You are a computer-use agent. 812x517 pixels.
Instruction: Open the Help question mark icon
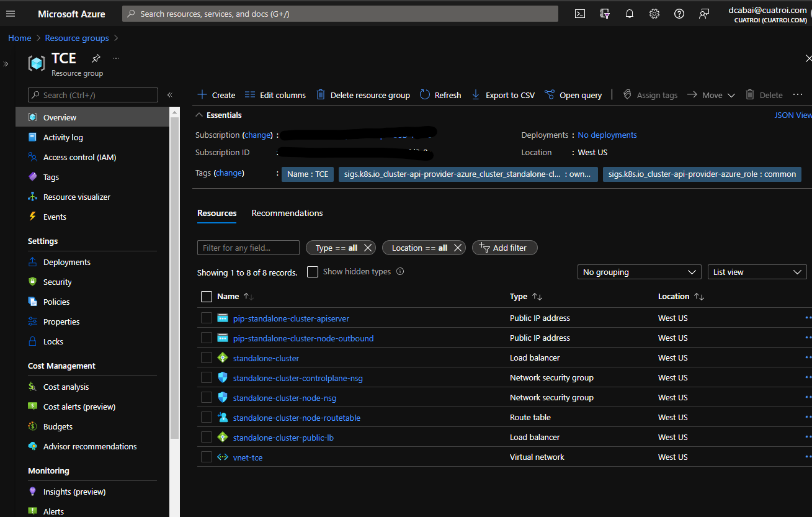(679, 14)
